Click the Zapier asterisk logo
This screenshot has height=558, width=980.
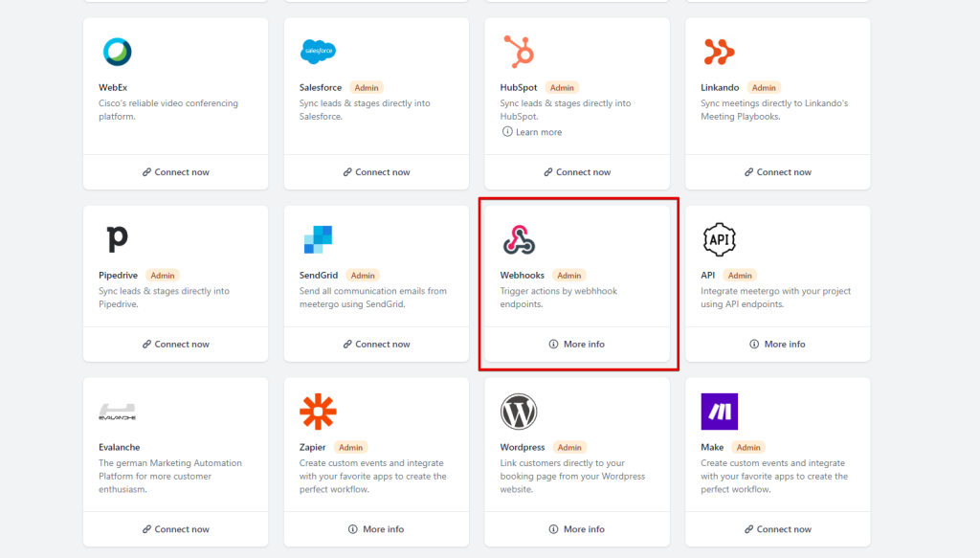[x=318, y=411]
